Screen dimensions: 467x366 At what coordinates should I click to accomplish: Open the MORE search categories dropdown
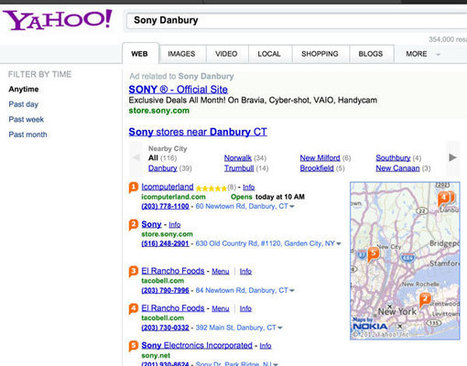point(423,54)
